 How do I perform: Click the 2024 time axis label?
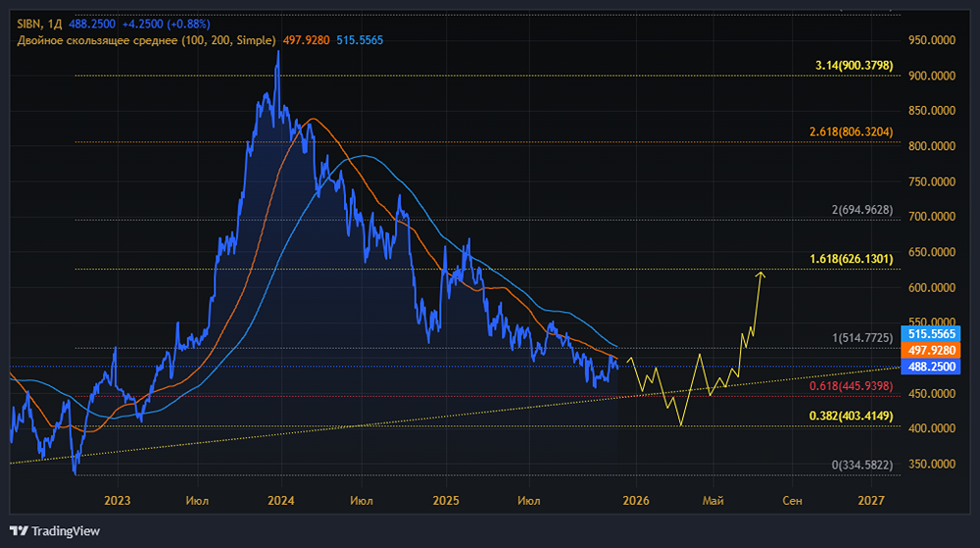280,500
